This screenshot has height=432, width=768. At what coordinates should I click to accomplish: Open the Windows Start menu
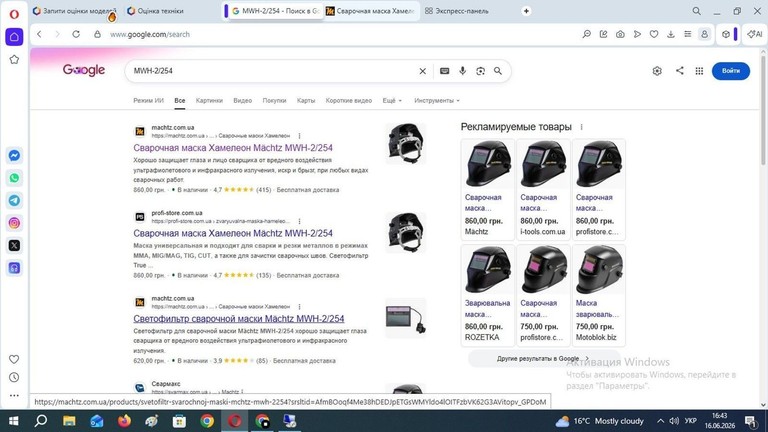click(14, 421)
